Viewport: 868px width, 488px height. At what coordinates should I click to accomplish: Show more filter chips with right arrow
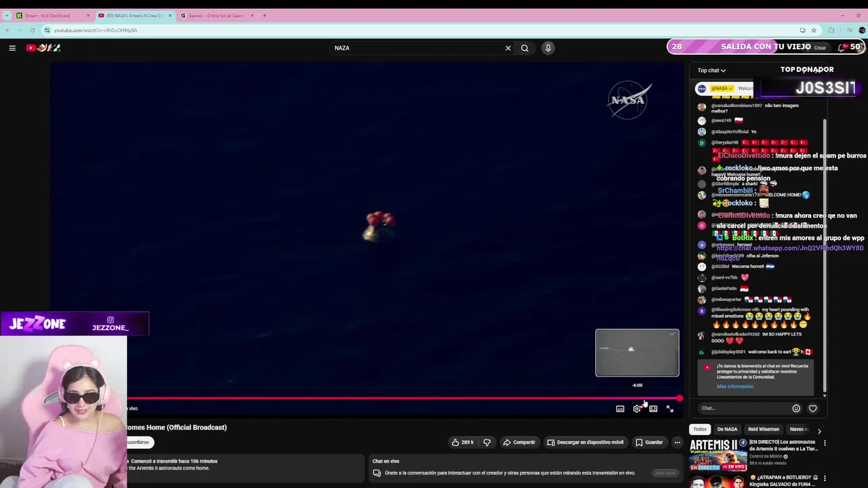pos(819,430)
